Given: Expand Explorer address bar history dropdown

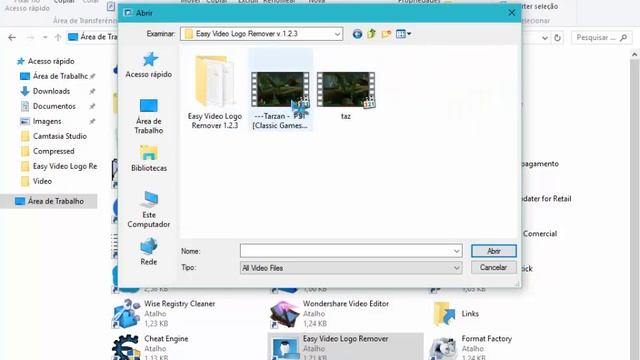Looking at the screenshot, I should [x=544, y=38].
